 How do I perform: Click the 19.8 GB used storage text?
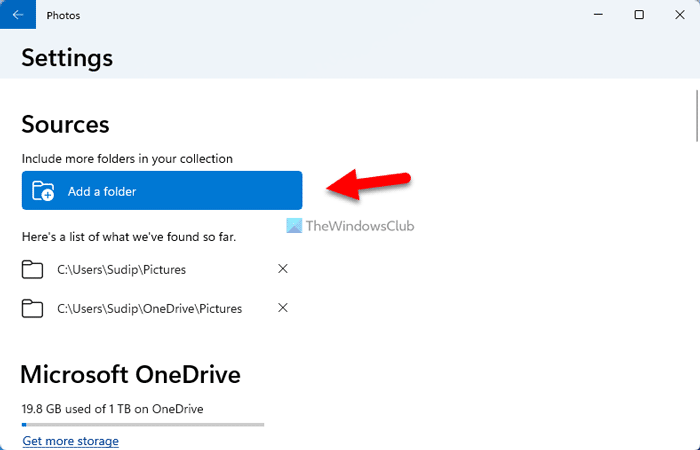pos(111,409)
